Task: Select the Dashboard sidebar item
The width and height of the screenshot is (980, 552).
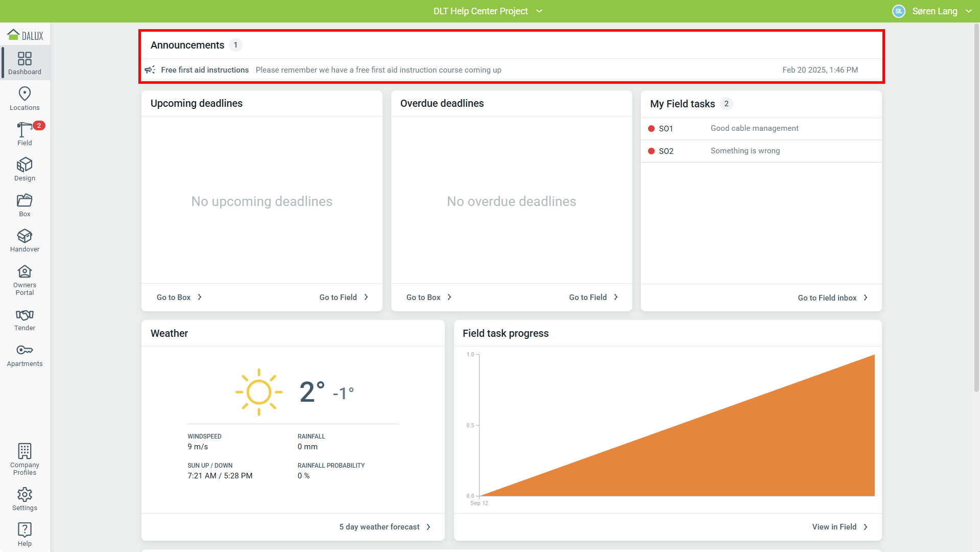Action: (25, 63)
